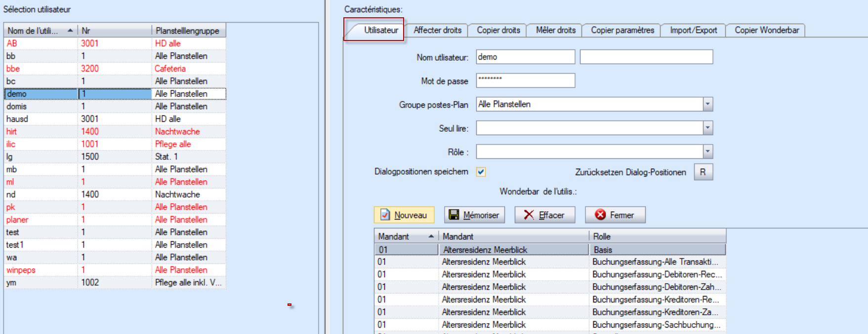Click the Planstellengruppe column header
Screen dimensions: 868x334
(189, 31)
